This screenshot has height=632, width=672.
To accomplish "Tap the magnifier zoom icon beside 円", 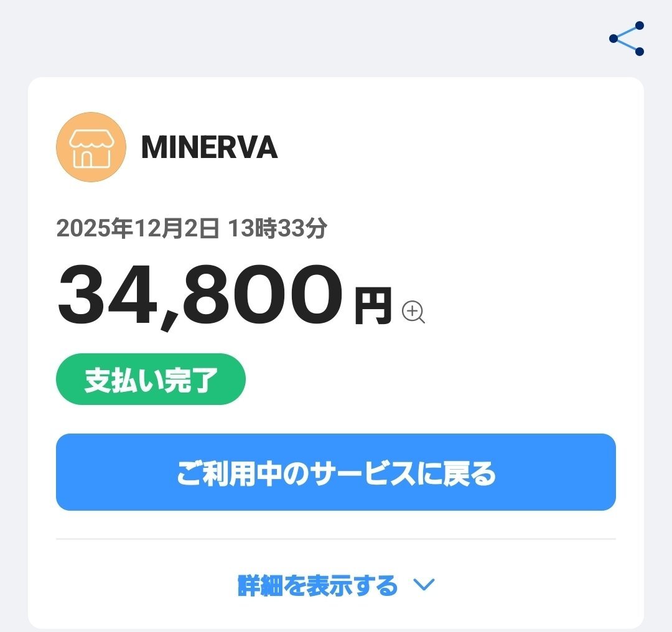I will [x=413, y=312].
